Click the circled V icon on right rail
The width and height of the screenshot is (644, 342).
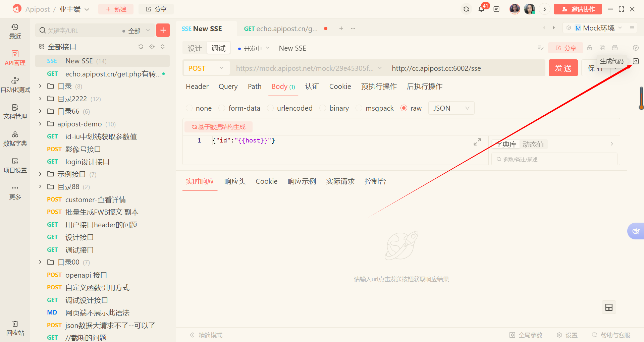636,48
